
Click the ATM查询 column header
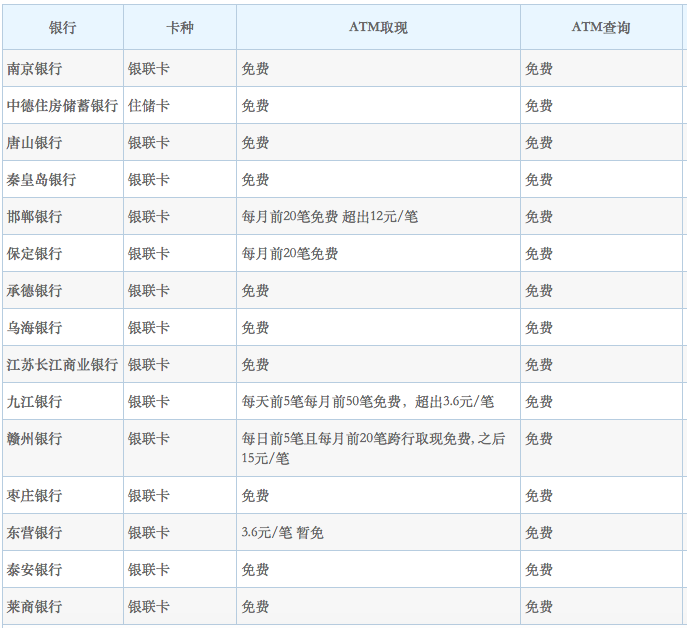601,28
